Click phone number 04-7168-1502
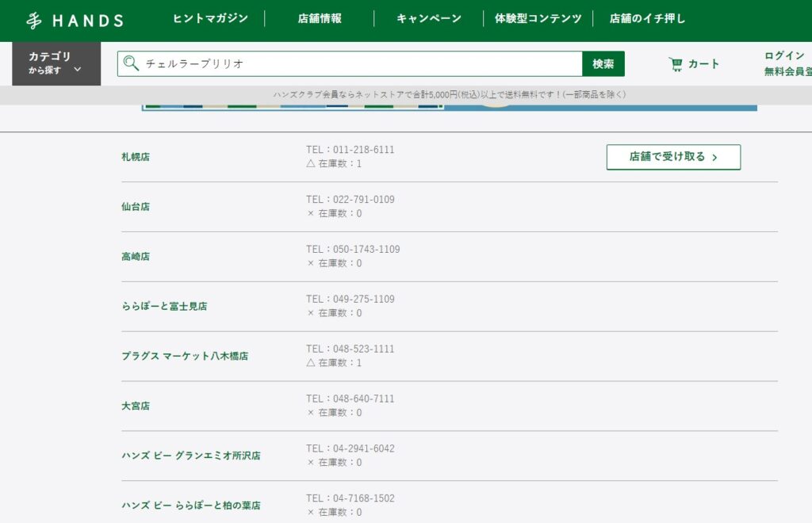Viewport: 812px width, 523px height. click(363, 498)
